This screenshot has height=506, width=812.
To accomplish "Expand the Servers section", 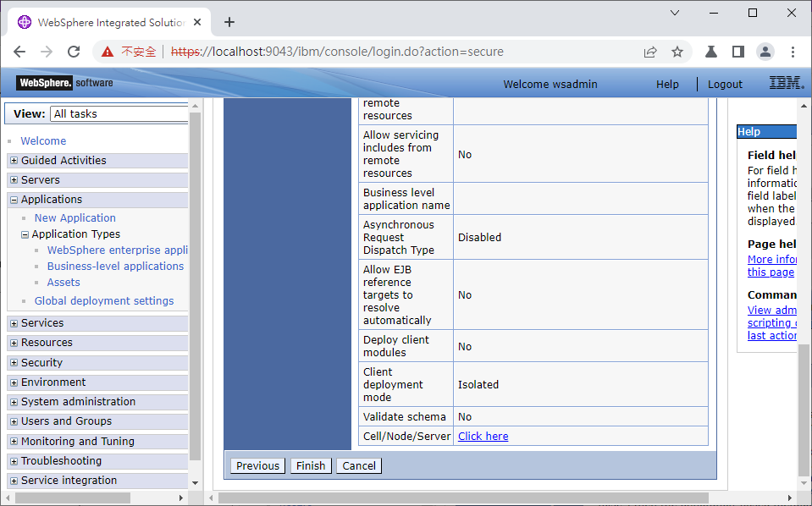I will (14, 180).
